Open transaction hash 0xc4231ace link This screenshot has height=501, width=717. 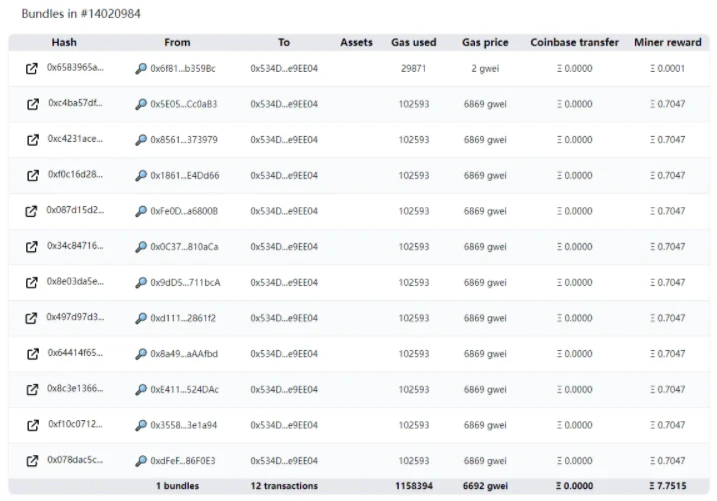(75, 139)
